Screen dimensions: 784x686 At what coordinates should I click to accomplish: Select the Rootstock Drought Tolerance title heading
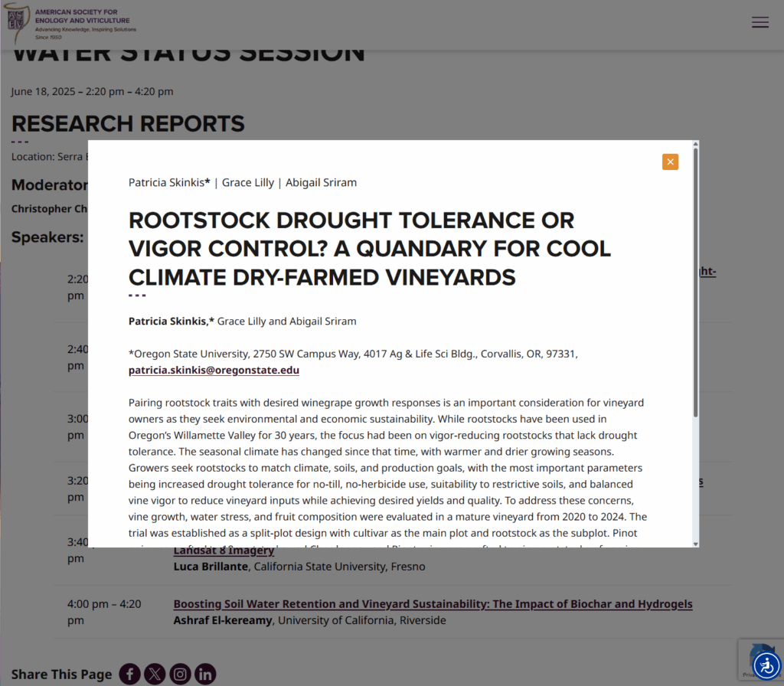(370, 249)
